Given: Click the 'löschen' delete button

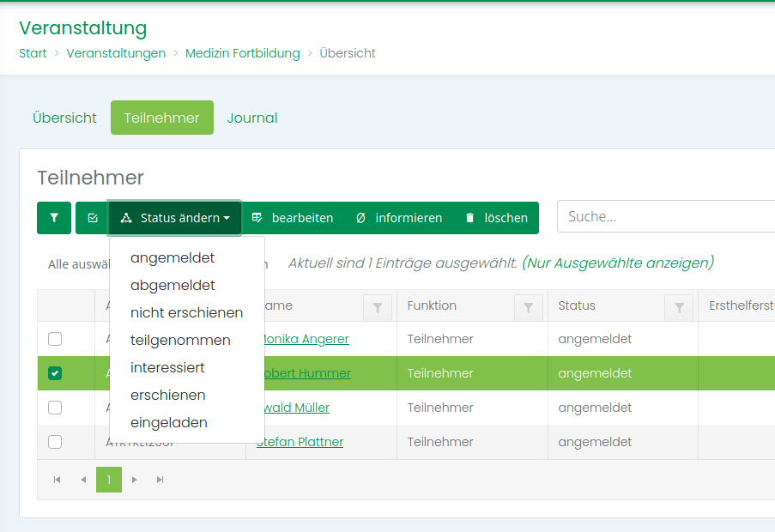Looking at the screenshot, I should 496,218.
